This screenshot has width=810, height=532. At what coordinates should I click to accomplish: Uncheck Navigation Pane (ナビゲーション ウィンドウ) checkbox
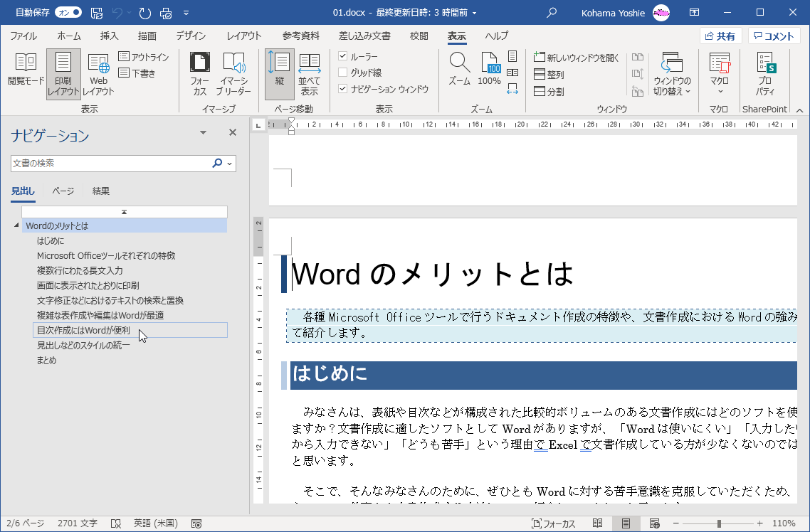(343, 89)
